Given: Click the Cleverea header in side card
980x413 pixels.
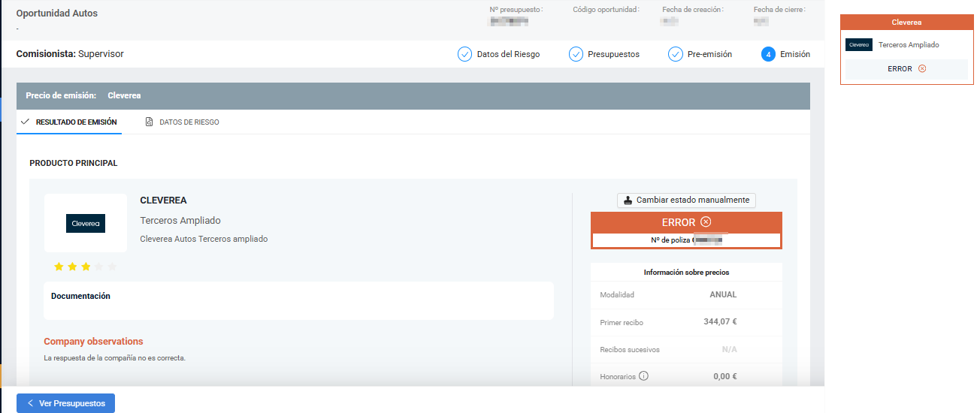Looking at the screenshot, I should coord(906,23).
